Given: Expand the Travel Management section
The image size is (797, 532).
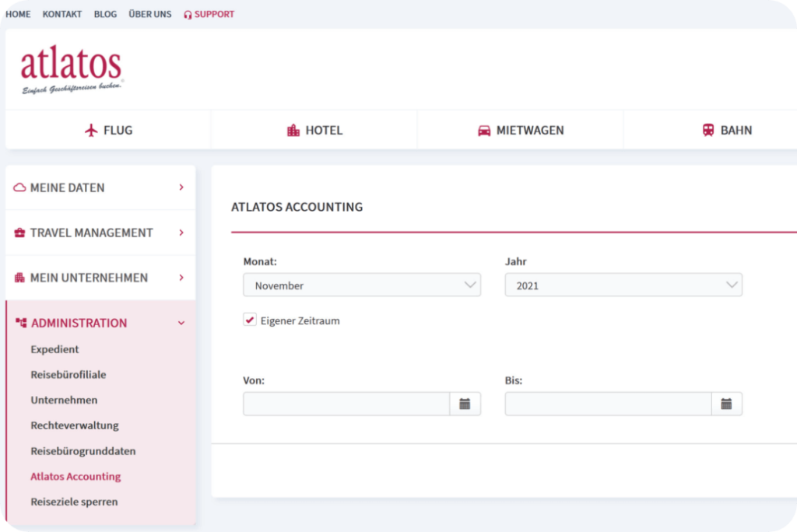Looking at the screenshot, I should pos(100,233).
